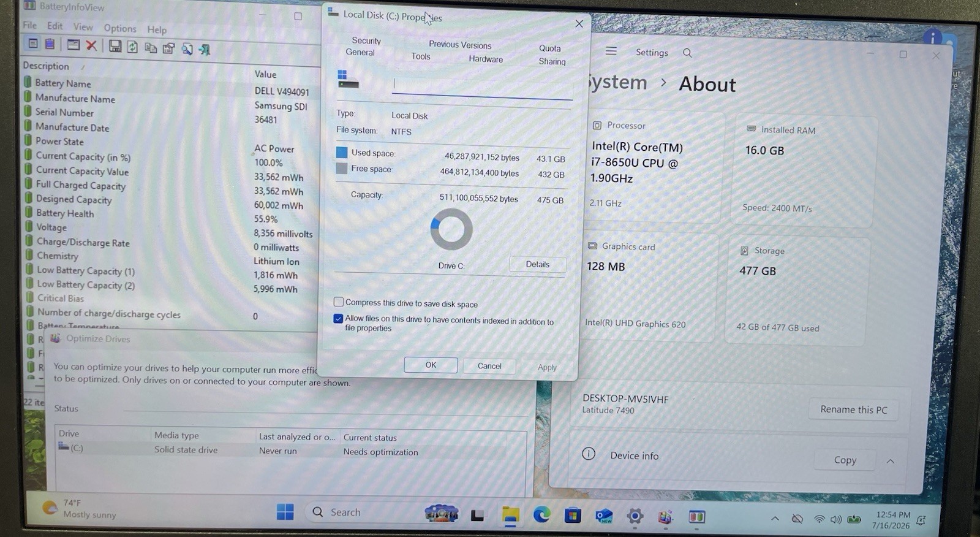This screenshot has width=980, height=537.
Task: Click the red X clear icon in BatteryInfoView toolbar
Action: coord(91,45)
